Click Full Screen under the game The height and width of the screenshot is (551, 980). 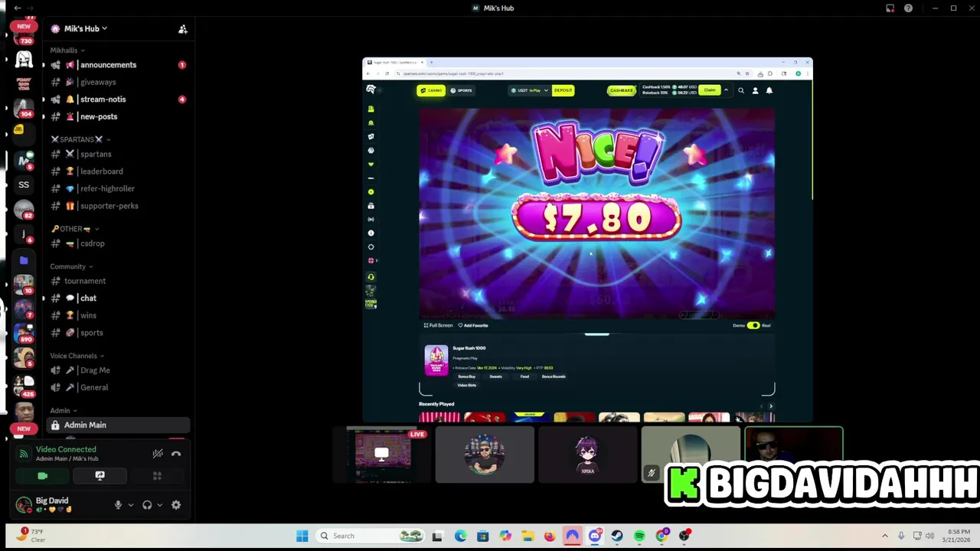[439, 325]
